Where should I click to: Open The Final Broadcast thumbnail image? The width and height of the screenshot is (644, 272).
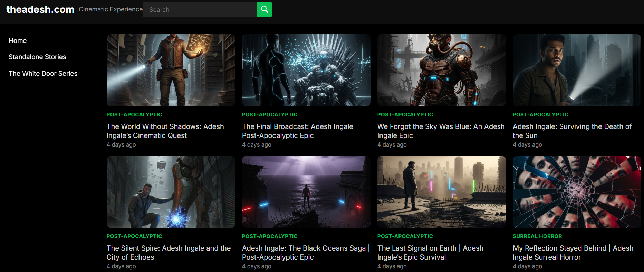306,70
